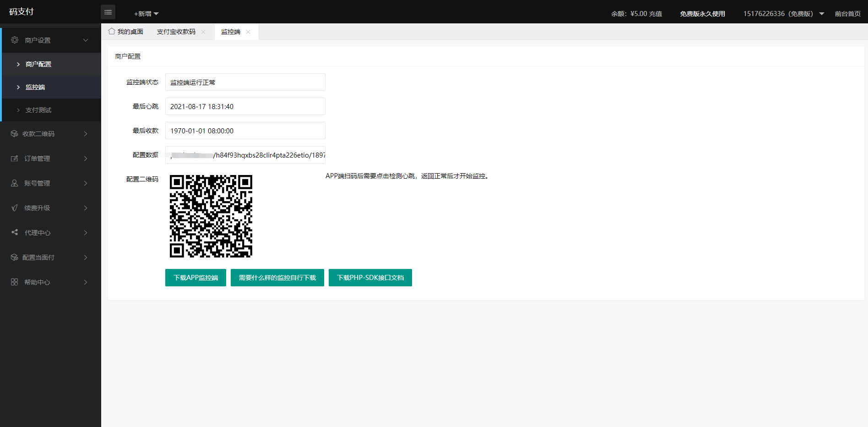Open the +新增 dropdown menu
Image resolution: width=868 pixels, height=427 pixels.
coord(146,14)
